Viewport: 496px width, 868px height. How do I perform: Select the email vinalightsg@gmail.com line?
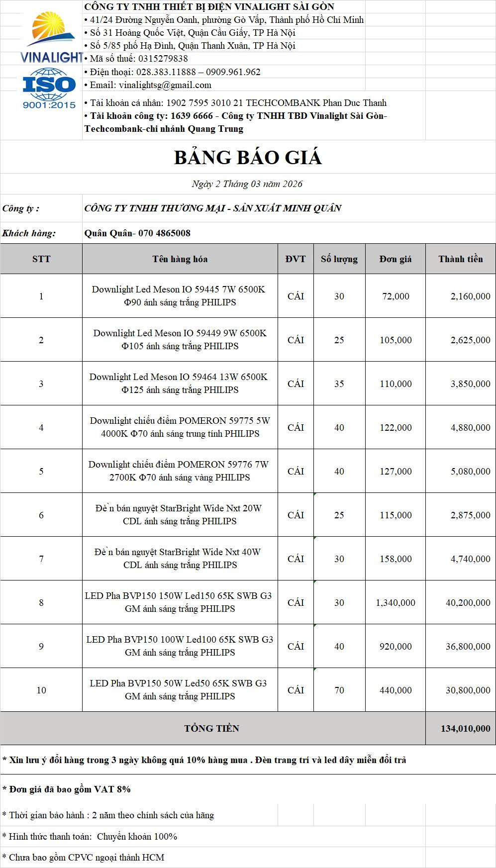coord(150,85)
